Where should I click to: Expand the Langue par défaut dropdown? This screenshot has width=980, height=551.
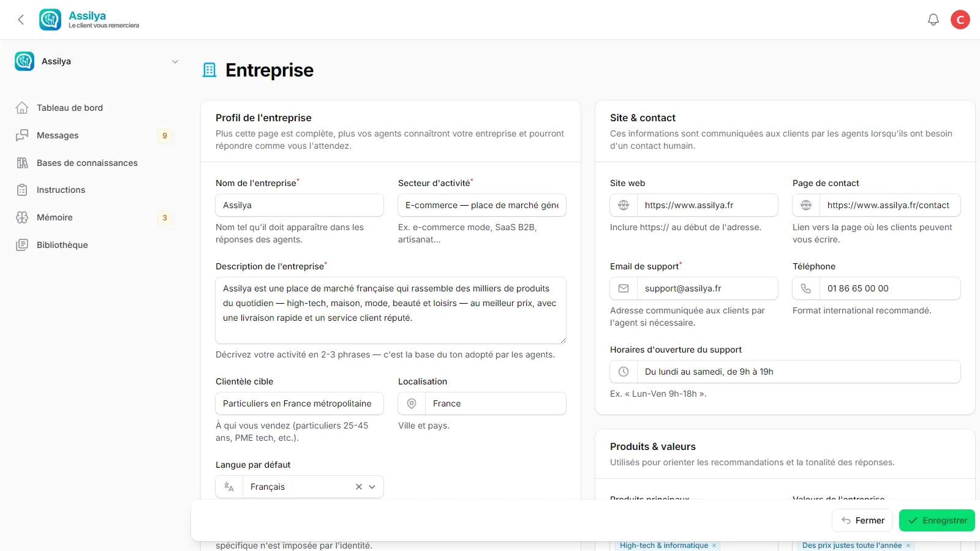point(372,487)
